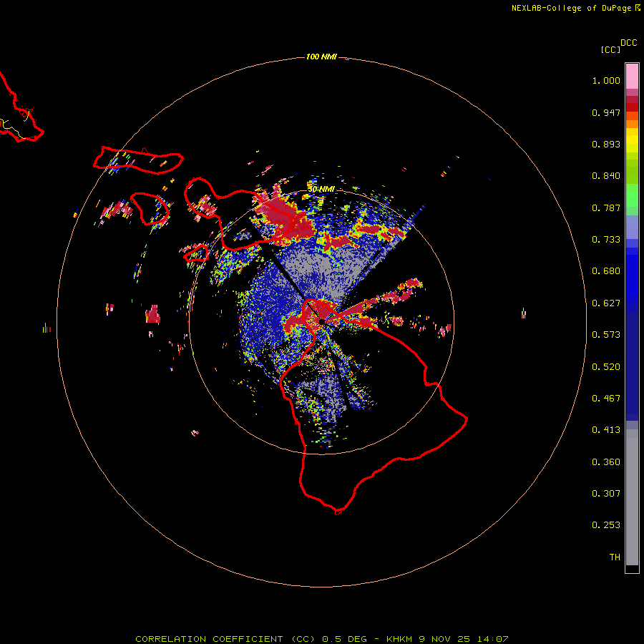Image resolution: width=644 pixels, height=644 pixels.
Task: Click the TH threshold label
Action: 615,557
